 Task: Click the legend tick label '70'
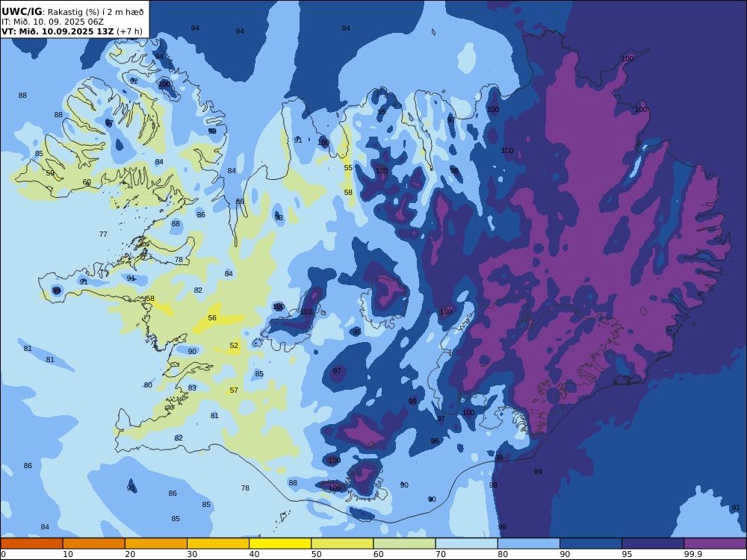point(441,554)
